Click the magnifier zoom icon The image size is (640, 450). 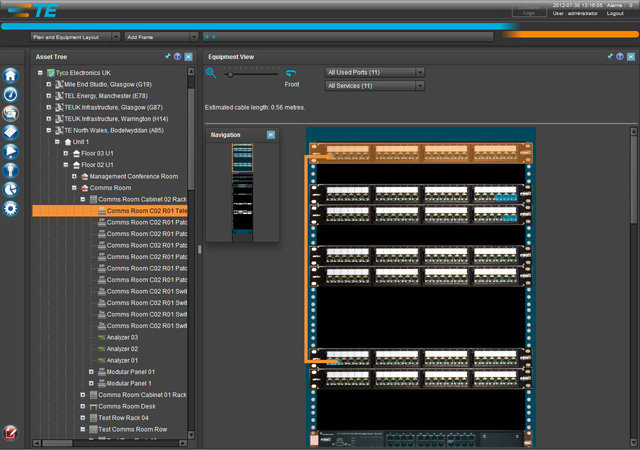(x=211, y=73)
